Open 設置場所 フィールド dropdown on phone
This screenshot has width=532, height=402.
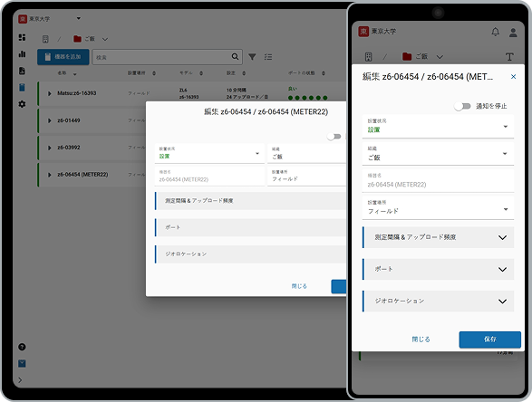[x=438, y=207]
